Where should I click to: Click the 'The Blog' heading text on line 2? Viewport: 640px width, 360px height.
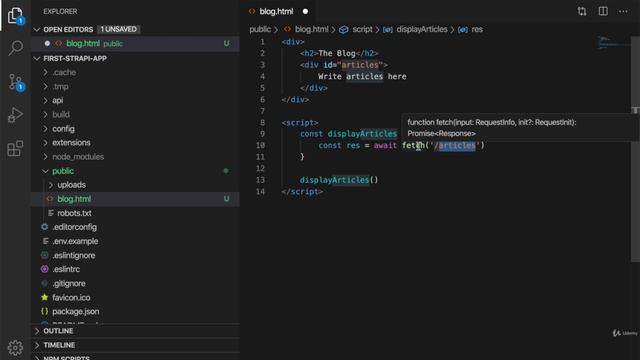pos(337,53)
